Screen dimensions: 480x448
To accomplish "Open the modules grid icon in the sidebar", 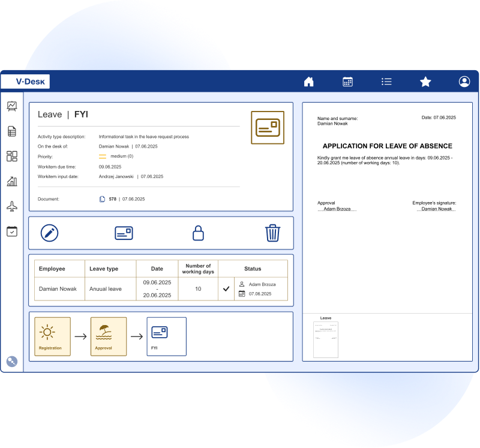I will (12, 156).
